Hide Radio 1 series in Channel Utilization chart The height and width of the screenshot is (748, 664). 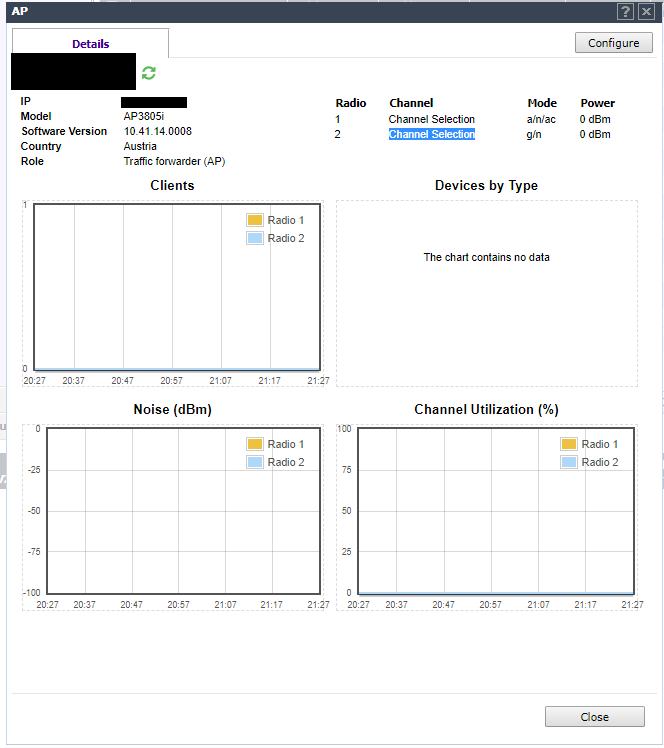pyautogui.click(x=569, y=444)
